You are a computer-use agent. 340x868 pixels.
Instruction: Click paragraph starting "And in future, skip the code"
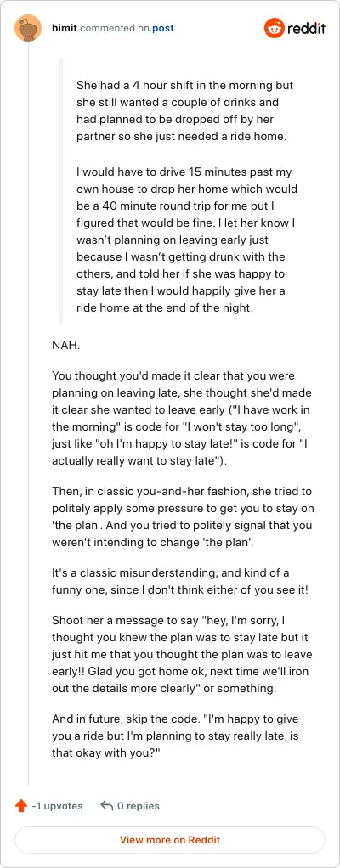(176, 734)
